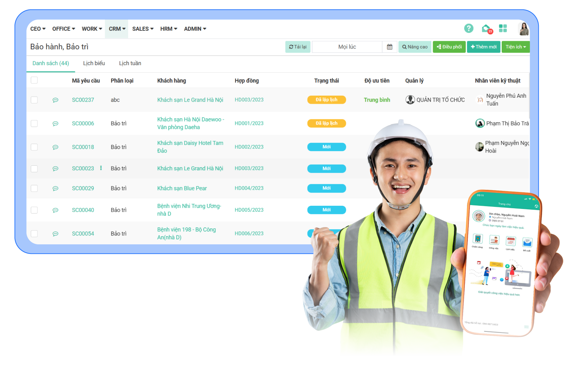Tick the select-all checkbox in header
Screen dimensions: 588x369
click(x=34, y=80)
